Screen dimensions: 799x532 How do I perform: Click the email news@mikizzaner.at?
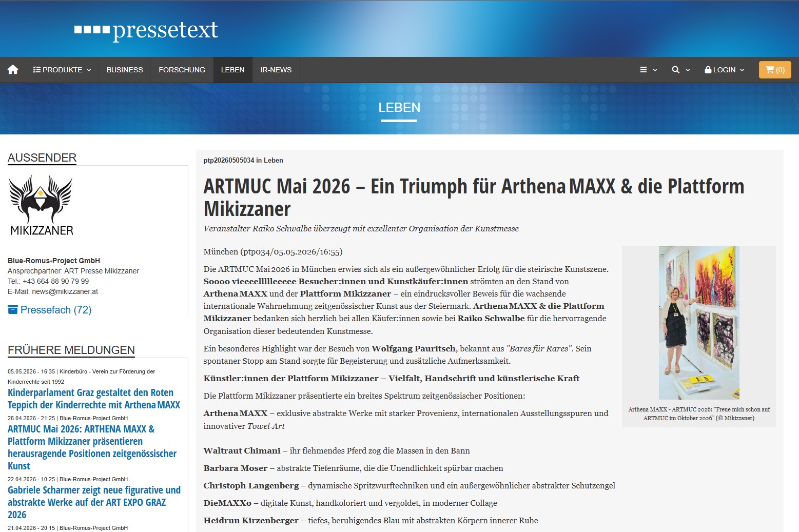coord(65,291)
